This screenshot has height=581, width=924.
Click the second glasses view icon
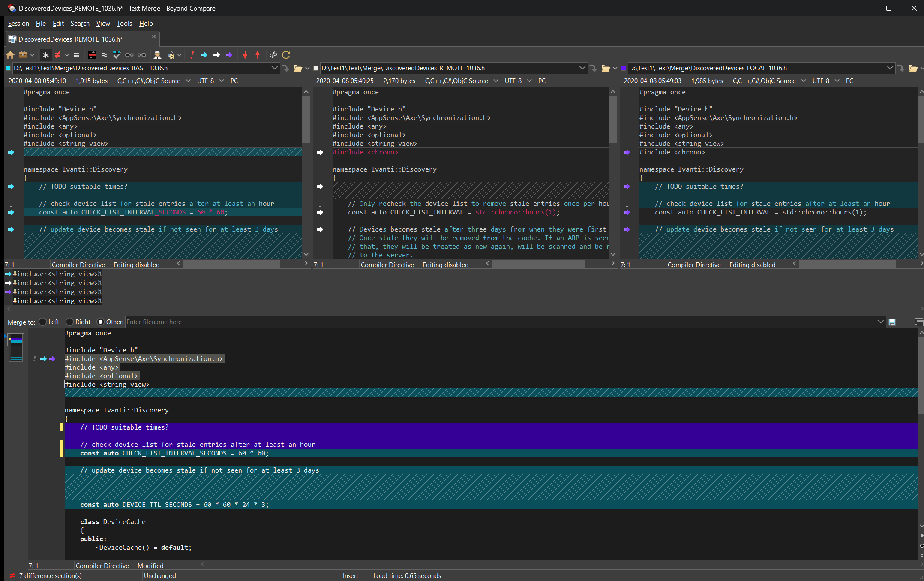[x=142, y=55]
